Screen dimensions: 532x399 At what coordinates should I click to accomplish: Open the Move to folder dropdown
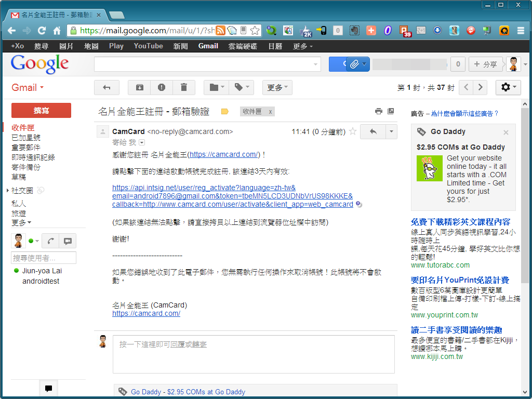coord(217,87)
